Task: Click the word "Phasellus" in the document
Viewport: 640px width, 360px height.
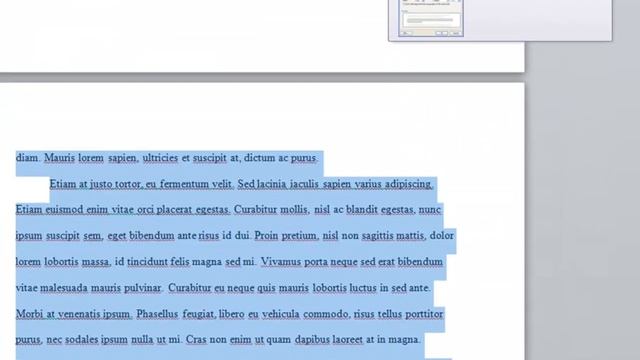Action: 157,314
